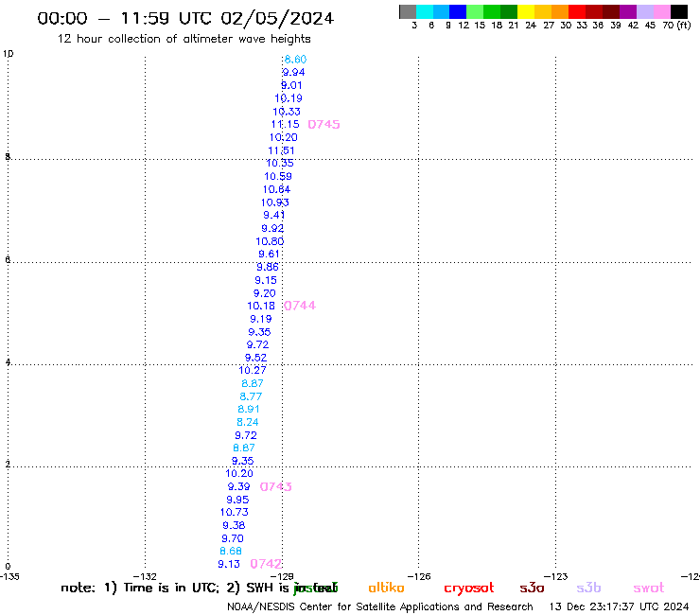Screen dimensions: 700x615
Task: Click the '12 hour collection of altimeter wave heights' subtitle
Action: click(x=184, y=39)
